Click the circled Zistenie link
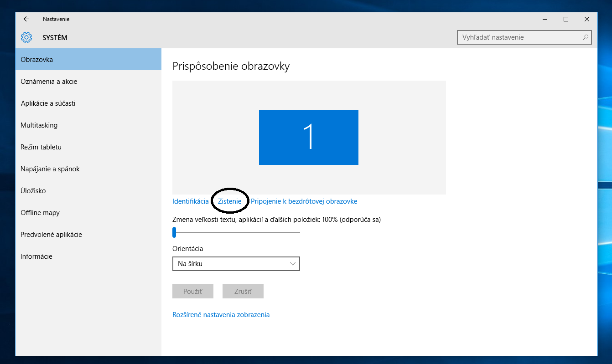This screenshot has width=612, height=364. 229,201
